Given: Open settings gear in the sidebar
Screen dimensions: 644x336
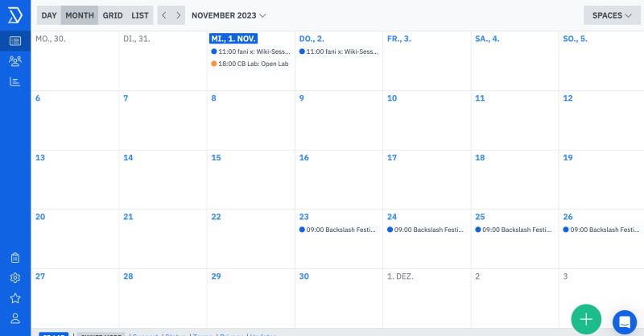Looking at the screenshot, I should [x=14, y=278].
